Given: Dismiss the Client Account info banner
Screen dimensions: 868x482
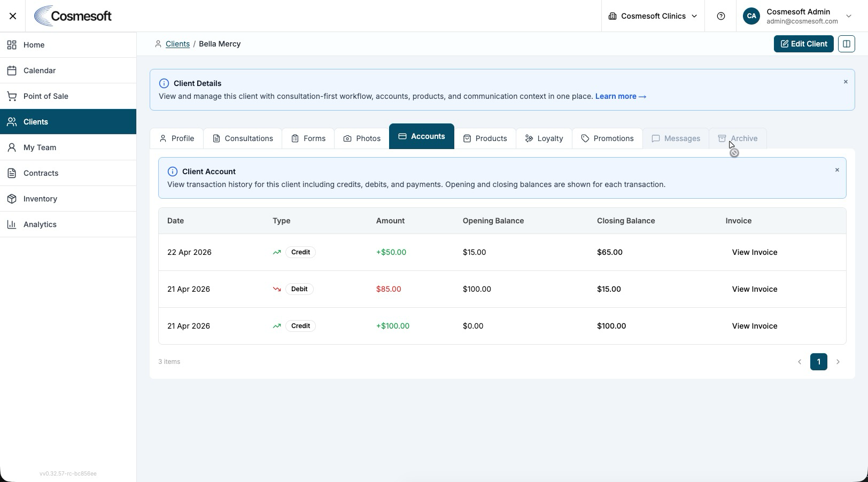Looking at the screenshot, I should pos(837,170).
